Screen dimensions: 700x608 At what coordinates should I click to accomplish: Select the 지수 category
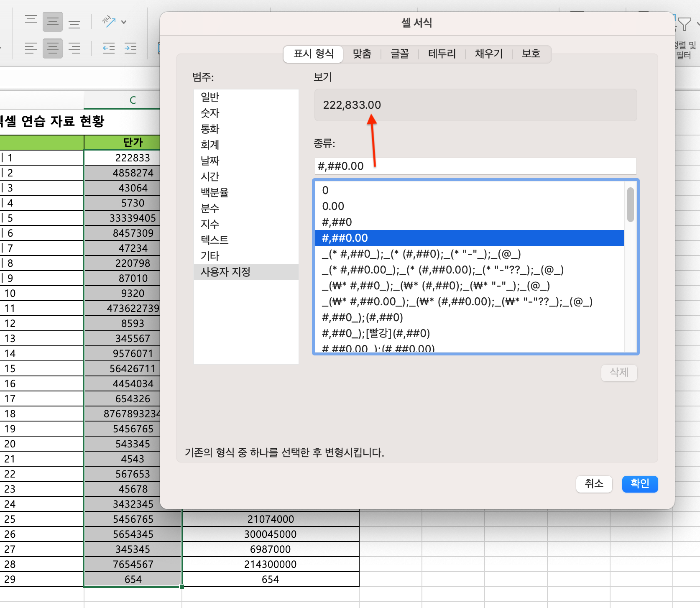(x=246, y=224)
